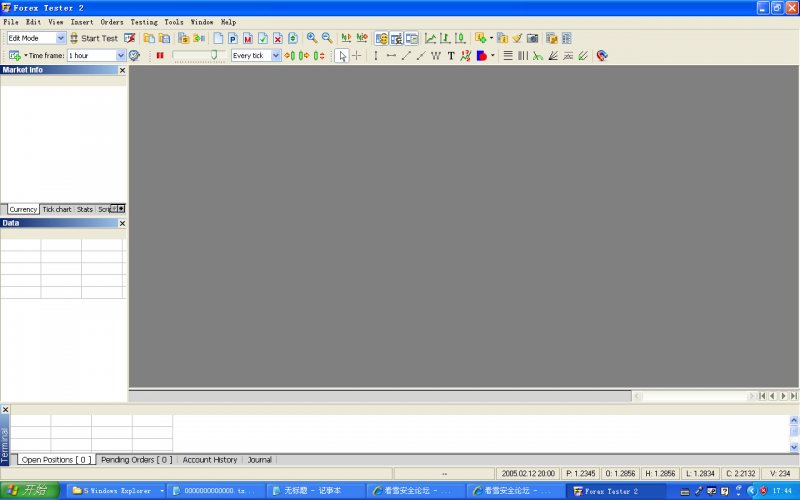Click the modify order M icon
This screenshot has height=500, width=800.
point(248,38)
